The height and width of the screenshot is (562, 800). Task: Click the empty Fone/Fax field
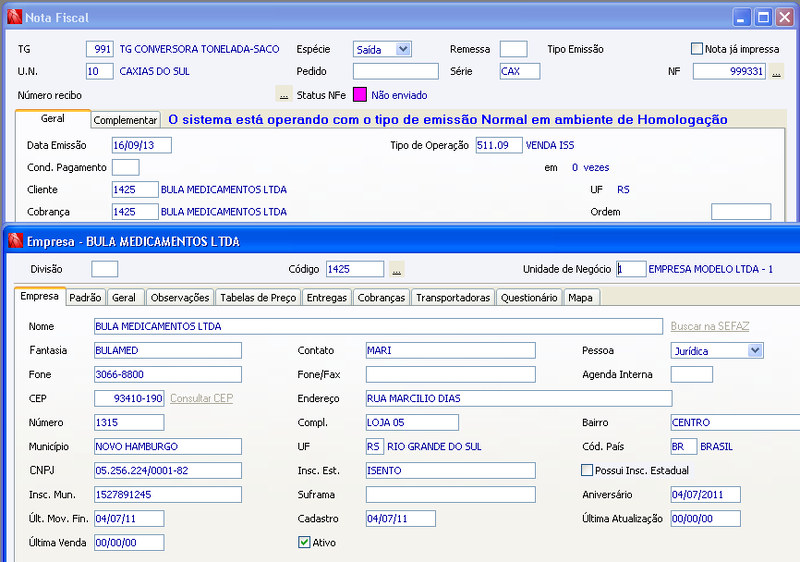point(451,374)
